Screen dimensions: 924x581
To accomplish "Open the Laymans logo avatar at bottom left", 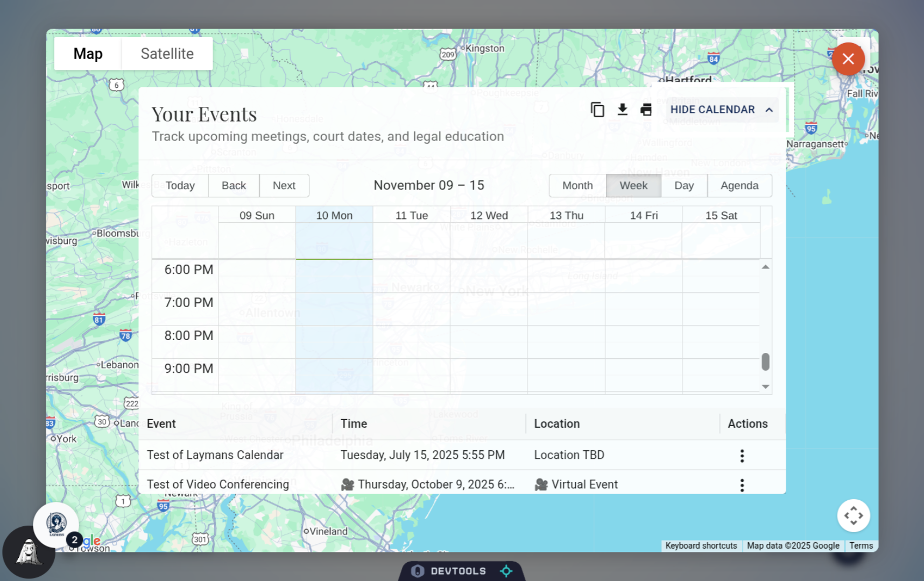I will coord(56,525).
